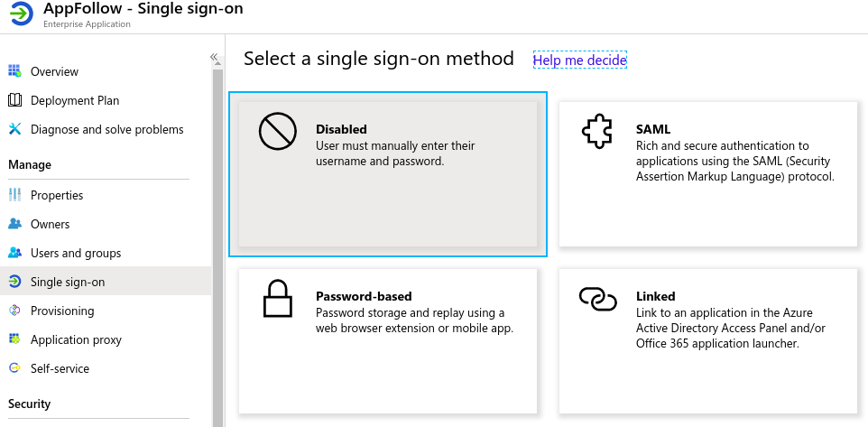Open the Help me decide link
Screen dimensions: 868x427
coord(579,60)
